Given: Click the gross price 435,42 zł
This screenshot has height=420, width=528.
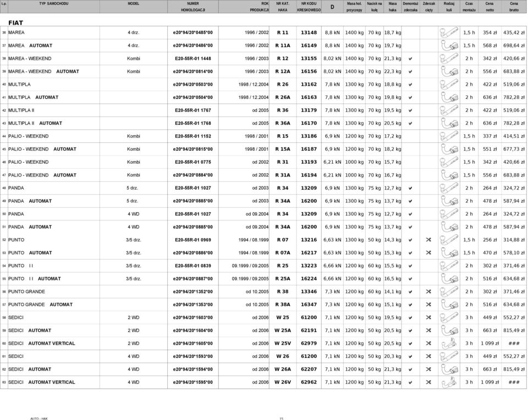Looking at the screenshot, I should (x=514, y=32).
